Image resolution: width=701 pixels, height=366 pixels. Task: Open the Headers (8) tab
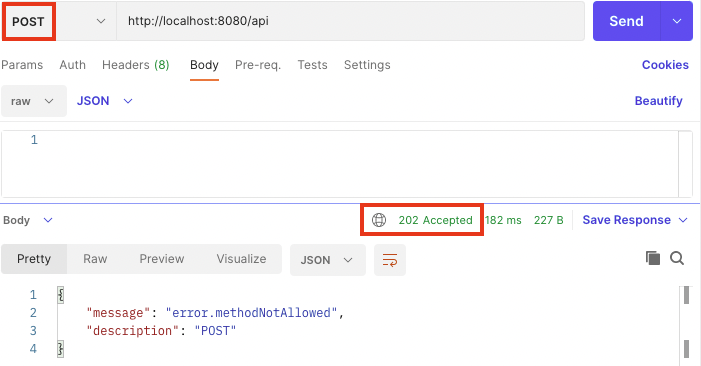(x=135, y=65)
